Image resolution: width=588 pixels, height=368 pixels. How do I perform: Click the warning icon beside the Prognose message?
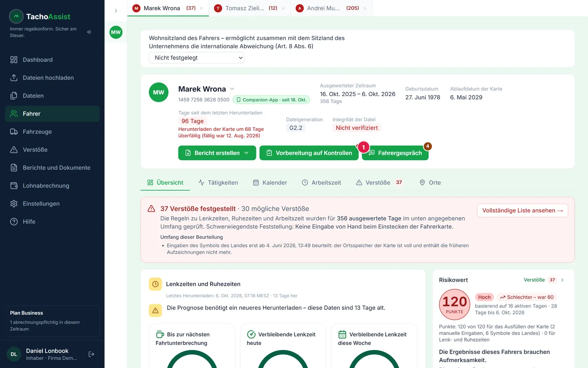156,310
